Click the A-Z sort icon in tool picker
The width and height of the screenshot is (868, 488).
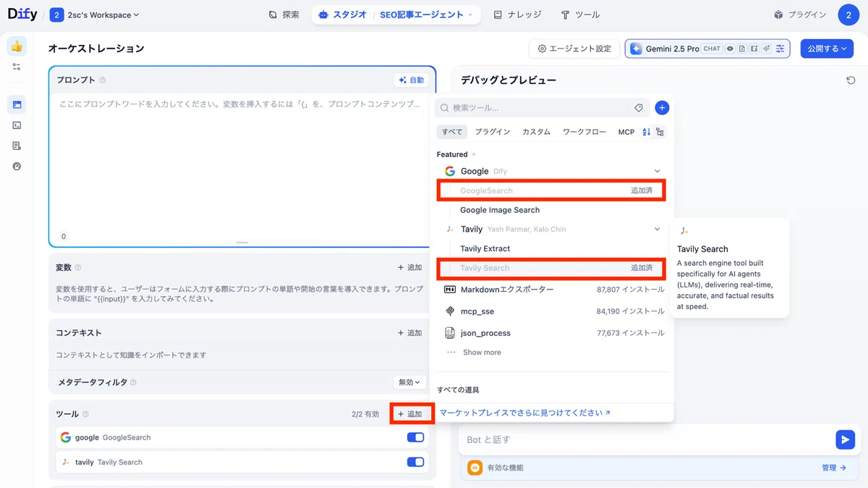pos(647,132)
